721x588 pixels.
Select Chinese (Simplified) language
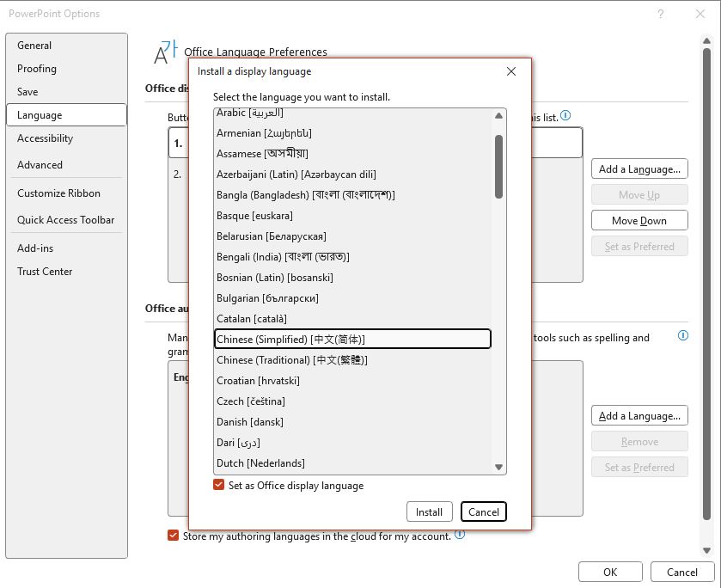pyautogui.click(x=352, y=339)
